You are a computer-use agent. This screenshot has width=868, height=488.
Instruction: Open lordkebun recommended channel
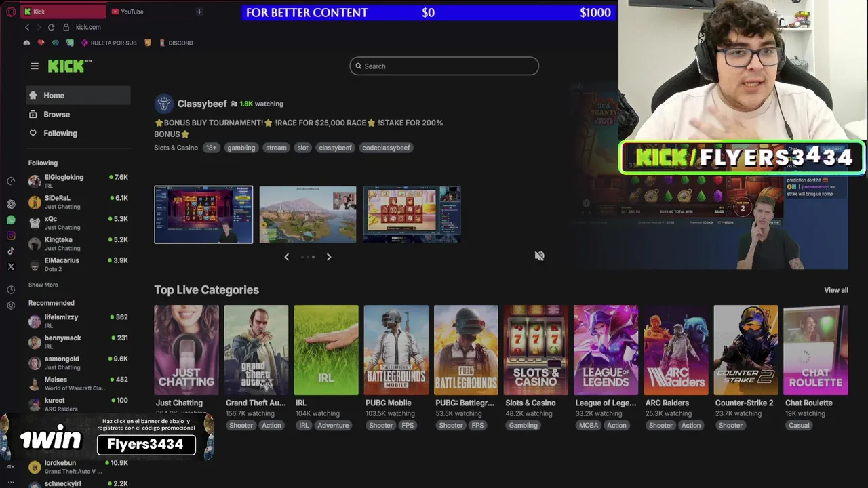click(78, 467)
